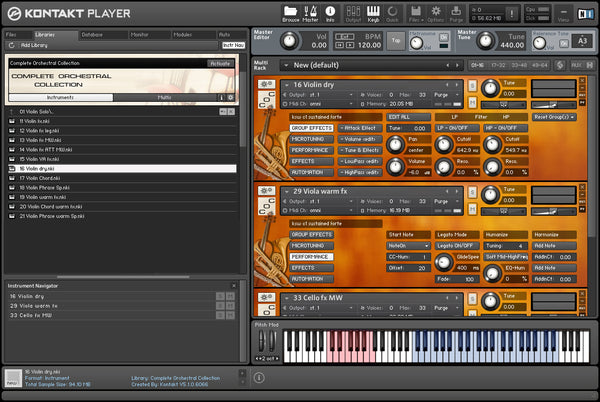Click the refresh icon beside Add Library
Viewport: 600px width, 402px height.
pyautogui.click(x=12, y=46)
